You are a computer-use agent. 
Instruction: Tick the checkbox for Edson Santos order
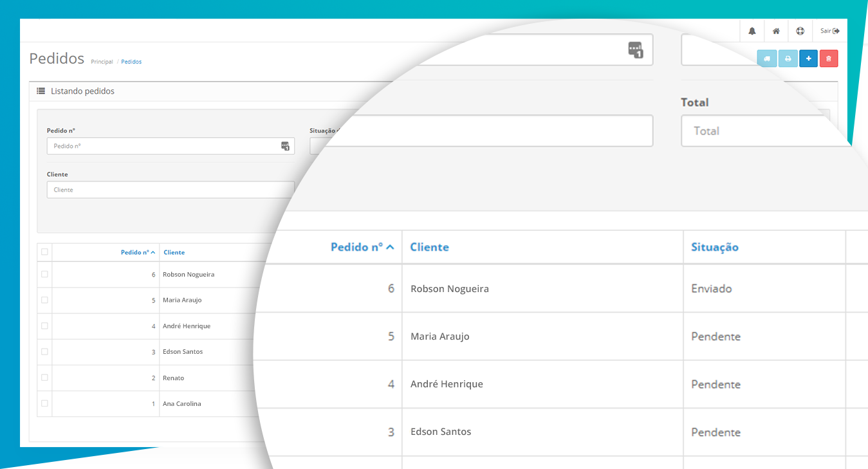point(44,352)
